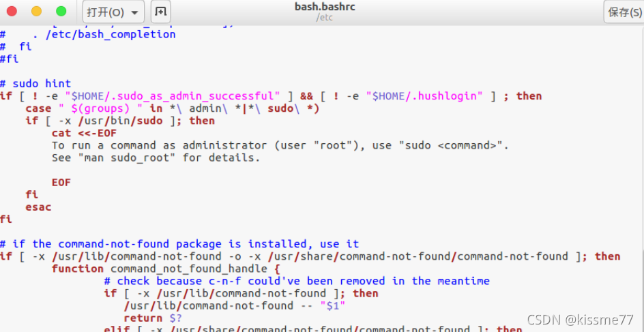Image resolution: width=644 pixels, height=332 pixels.
Task: Close the window with red button
Action: pos(12,12)
